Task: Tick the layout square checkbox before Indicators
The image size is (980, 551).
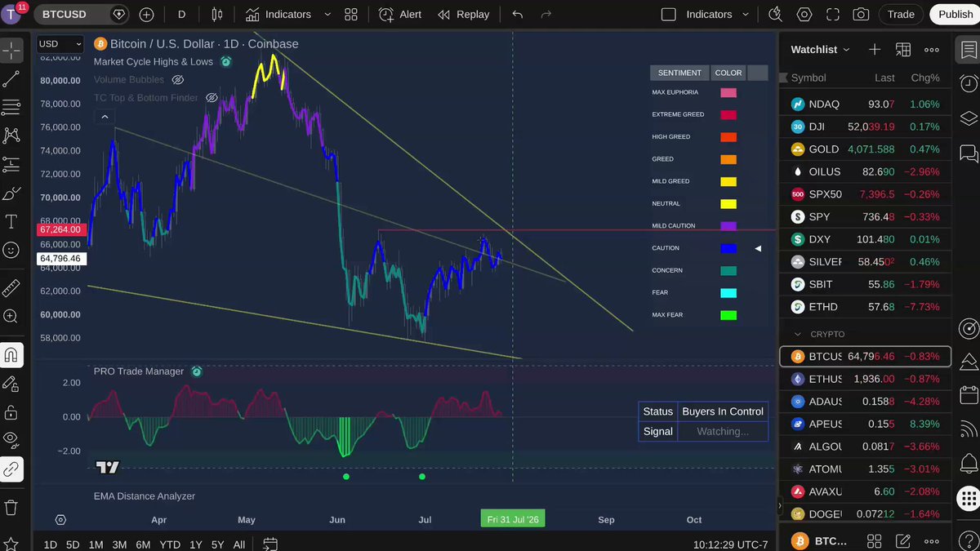Action: [x=668, y=15]
